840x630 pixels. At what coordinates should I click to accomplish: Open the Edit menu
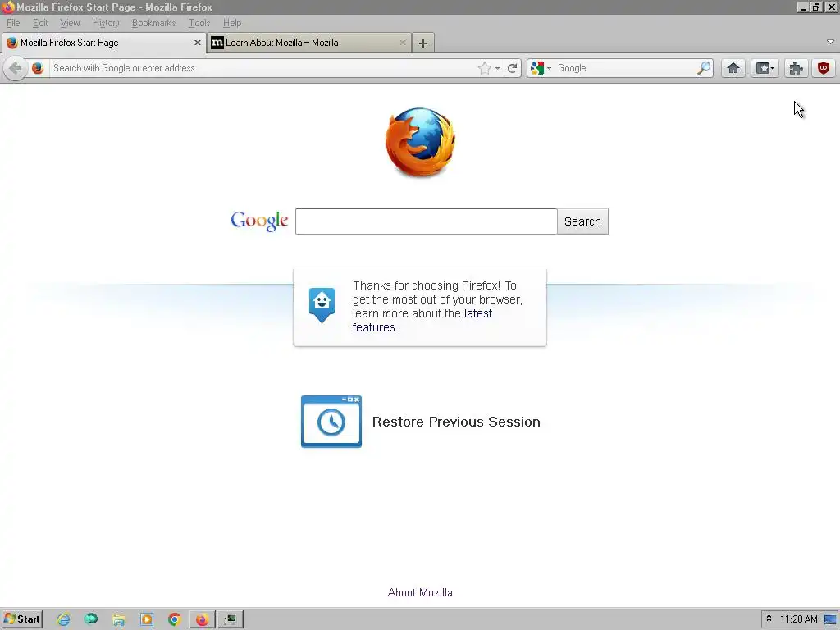click(40, 23)
